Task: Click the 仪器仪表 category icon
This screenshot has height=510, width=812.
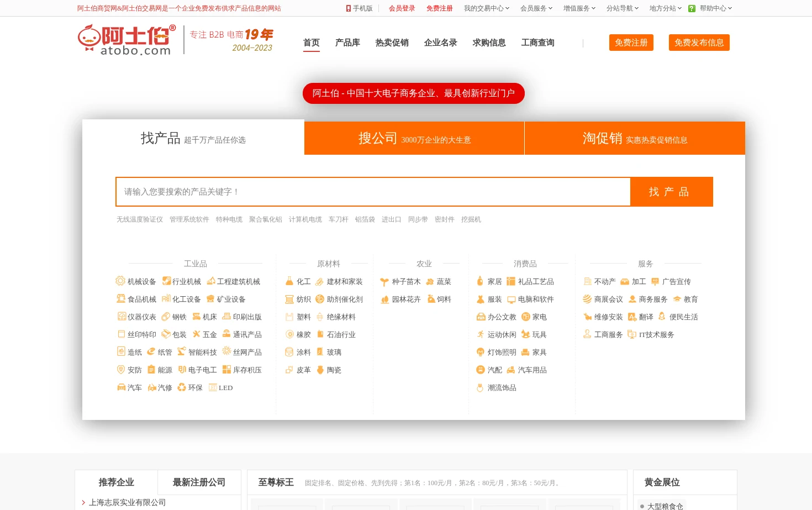Action: tap(122, 316)
